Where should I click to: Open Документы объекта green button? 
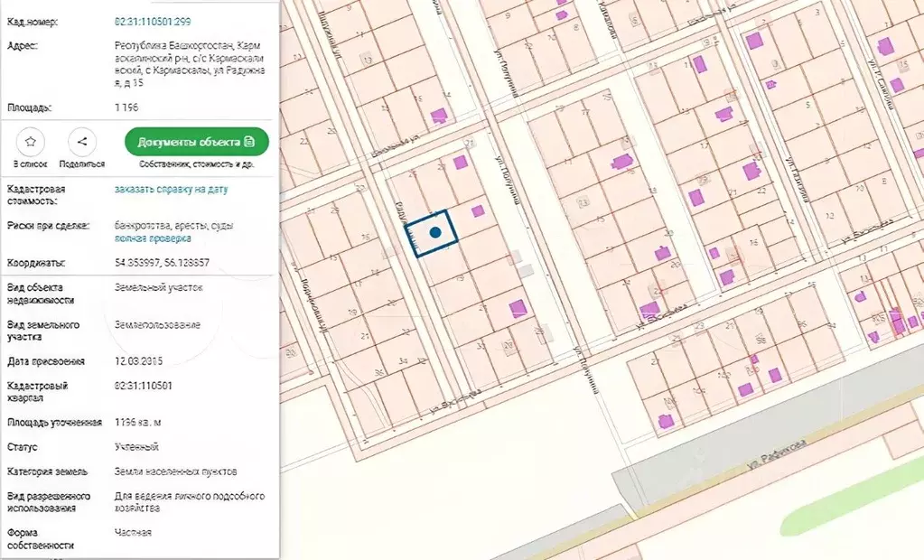click(x=197, y=142)
